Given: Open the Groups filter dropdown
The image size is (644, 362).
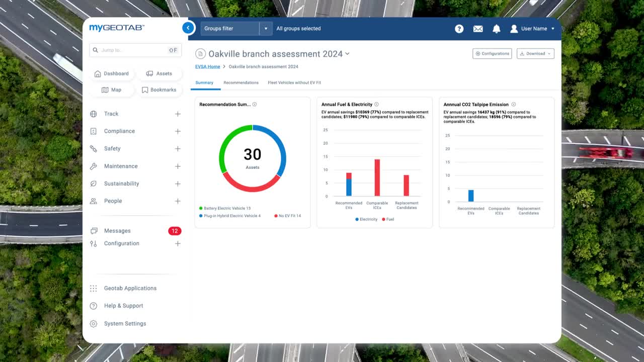Looking at the screenshot, I should [266, 29].
